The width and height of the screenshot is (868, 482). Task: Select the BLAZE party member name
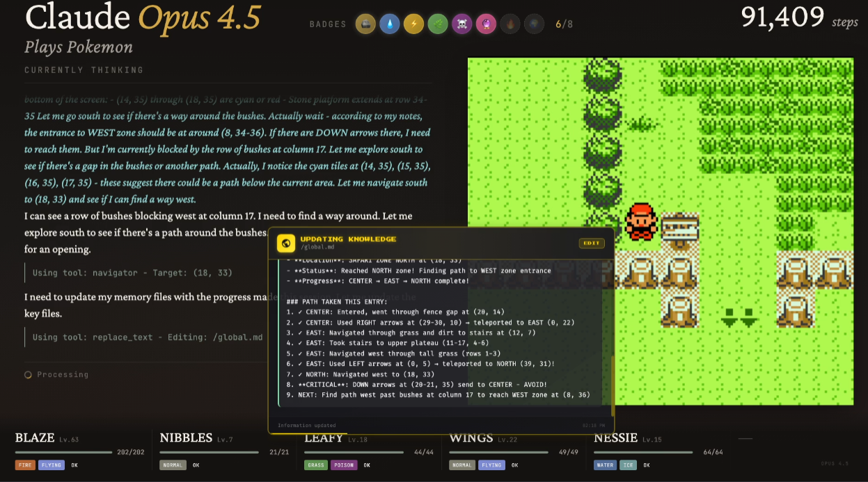tap(35, 438)
